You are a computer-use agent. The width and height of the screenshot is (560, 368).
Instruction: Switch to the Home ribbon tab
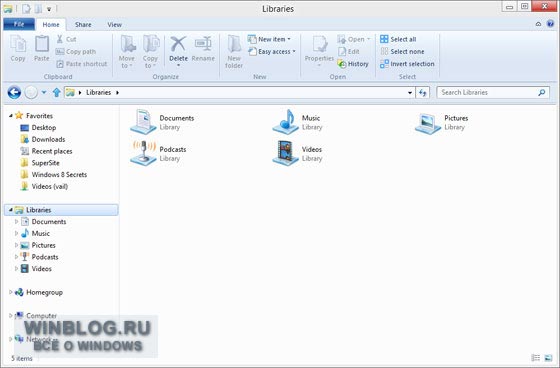[51, 25]
